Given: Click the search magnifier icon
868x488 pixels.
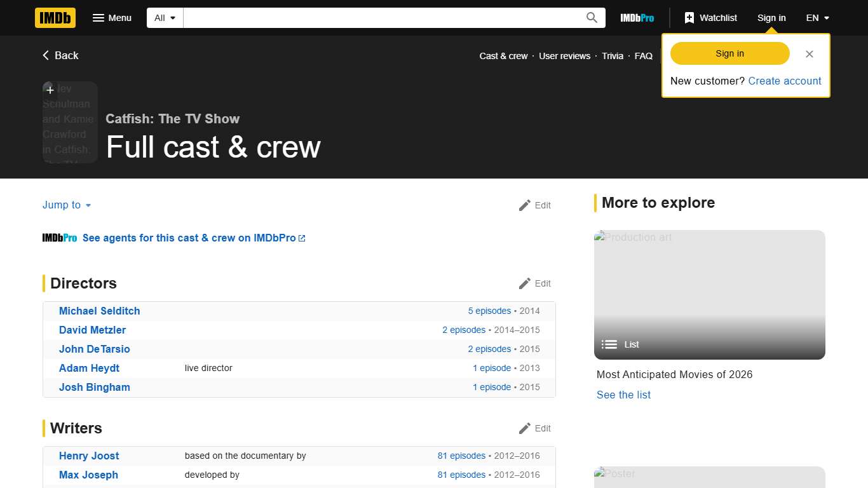Looking at the screenshot, I should 591,18.
